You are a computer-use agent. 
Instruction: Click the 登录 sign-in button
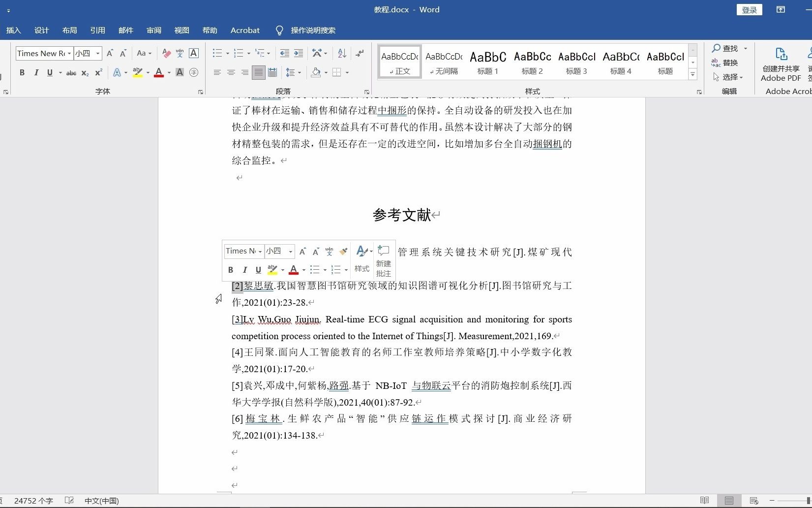pos(749,10)
